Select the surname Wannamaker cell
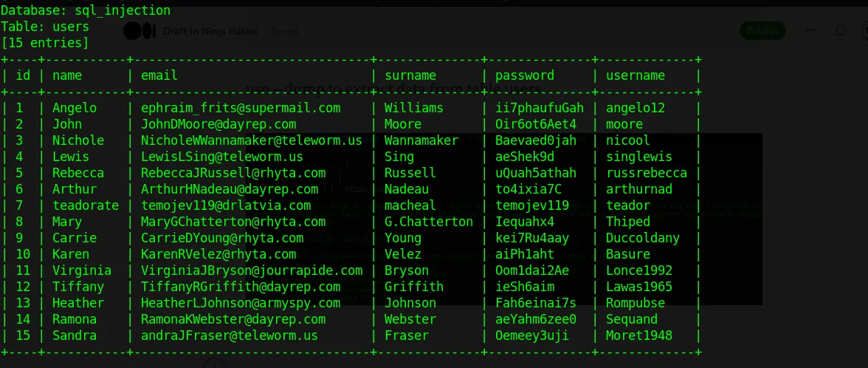The height and width of the screenshot is (368, 868). click(421, 140)
